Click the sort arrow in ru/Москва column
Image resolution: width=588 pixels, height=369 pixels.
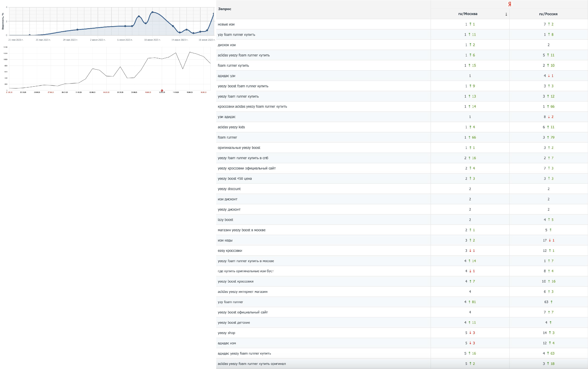pos(506,14)
